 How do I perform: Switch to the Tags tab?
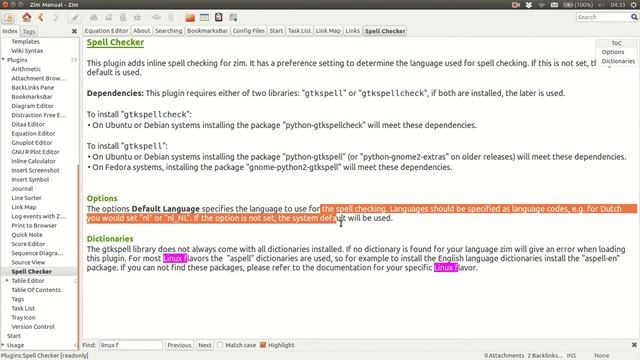[29, 31]
